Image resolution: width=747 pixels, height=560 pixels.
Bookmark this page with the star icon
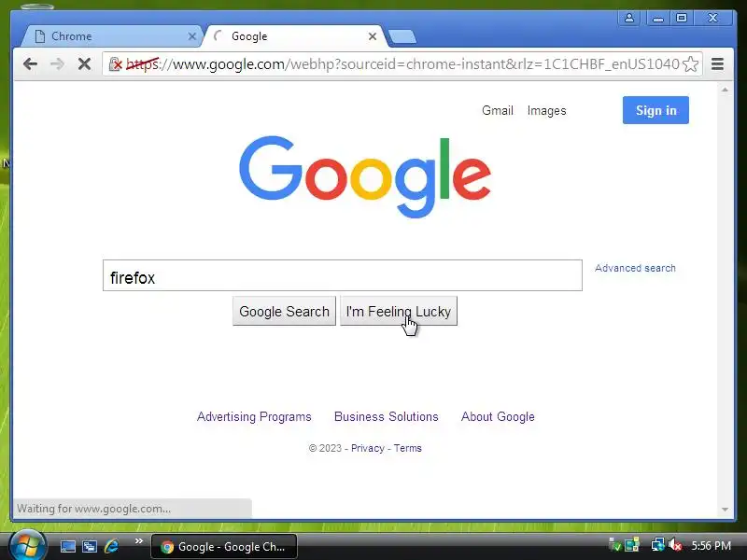point(690,63)
